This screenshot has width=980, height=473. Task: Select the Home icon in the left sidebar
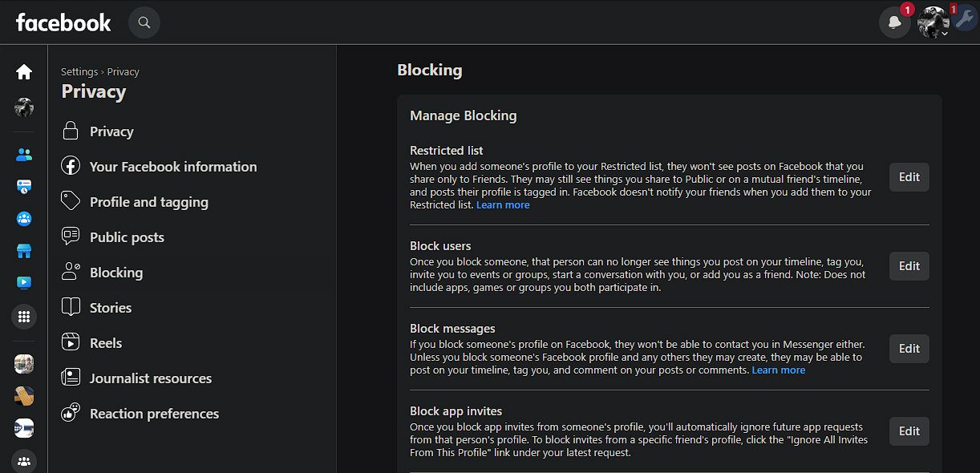click(24, 71)
